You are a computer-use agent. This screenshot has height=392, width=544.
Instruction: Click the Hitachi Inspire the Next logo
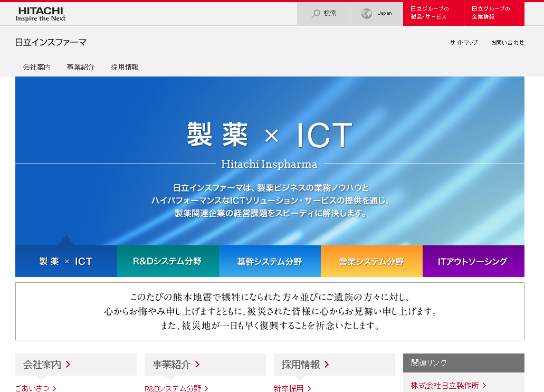pos(40,14)
